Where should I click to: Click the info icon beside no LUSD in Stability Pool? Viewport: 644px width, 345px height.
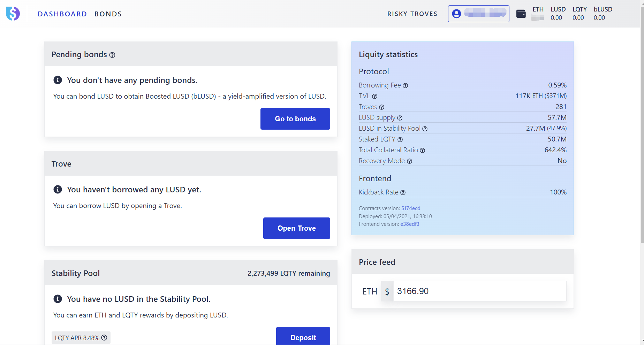[58, 299]
